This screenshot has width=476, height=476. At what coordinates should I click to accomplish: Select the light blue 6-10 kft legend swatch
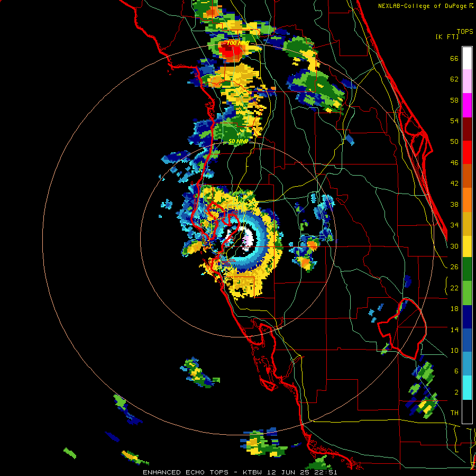(467, 364)
